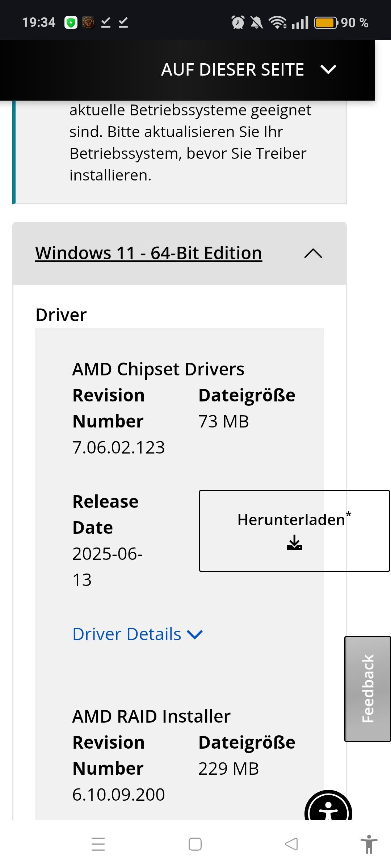Tap the AMD Chipset Drivers heading
Viewport: 391px width, 868px height.
coord(158,369)
